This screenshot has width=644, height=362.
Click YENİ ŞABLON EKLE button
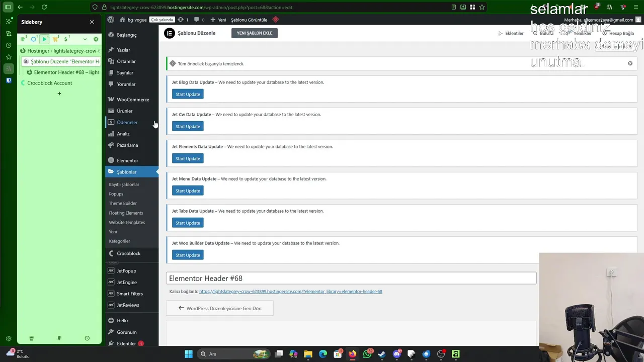[x=255, y=33]
